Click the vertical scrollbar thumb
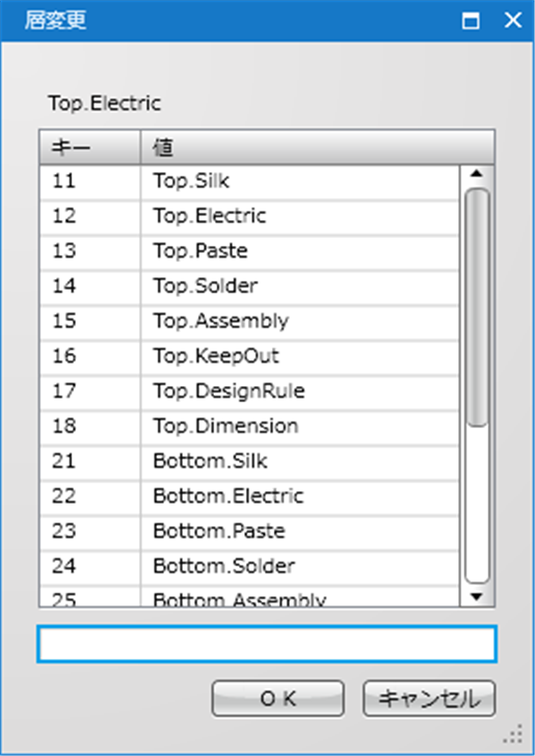The image size is (535, 756). [477, 308]
